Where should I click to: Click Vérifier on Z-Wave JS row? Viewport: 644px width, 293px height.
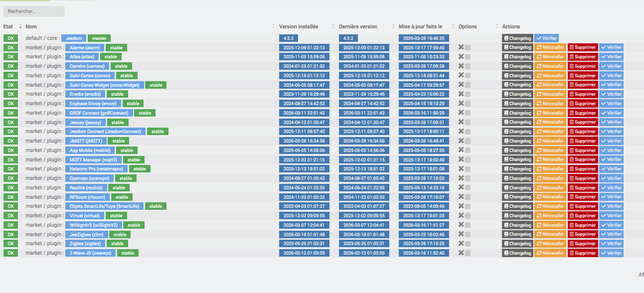[611, 253]
